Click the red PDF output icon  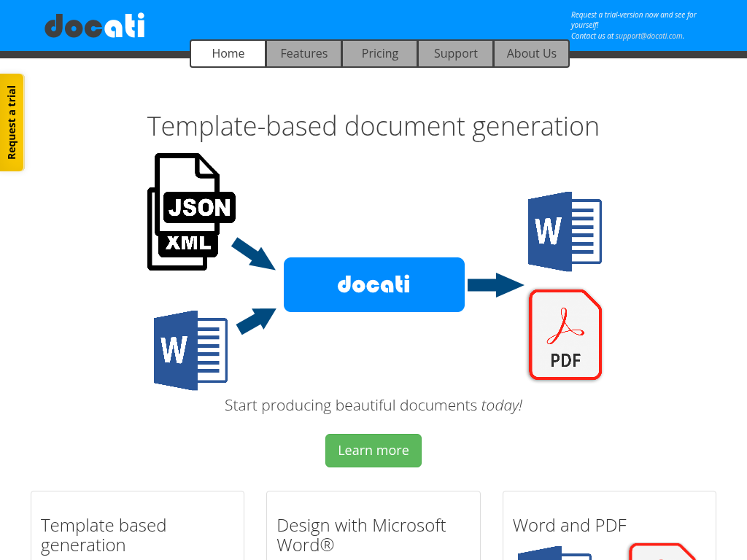[x=565, y=335]
